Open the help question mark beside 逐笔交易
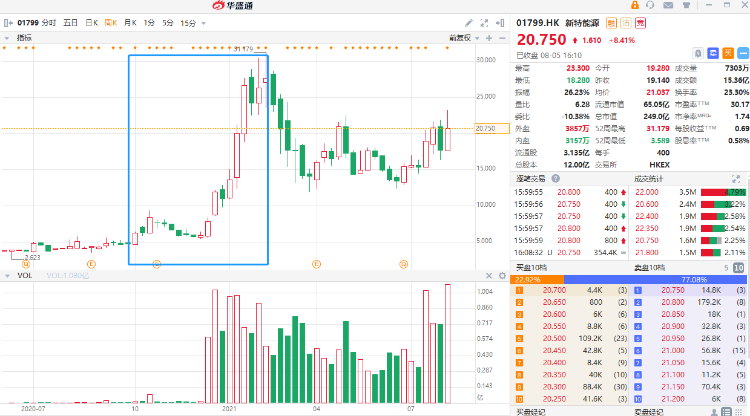750x416 pixels. point(555,178)
